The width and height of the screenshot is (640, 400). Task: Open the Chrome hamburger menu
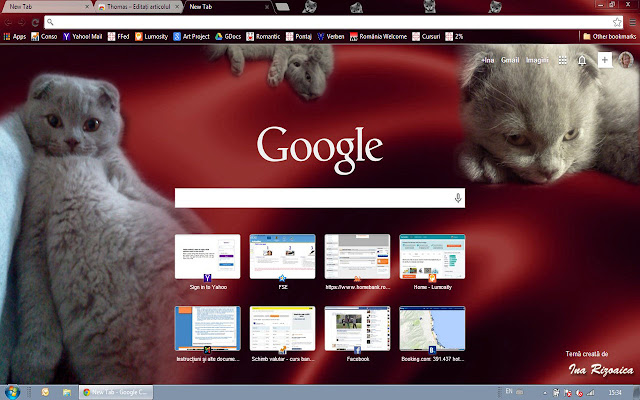[632, 22]
